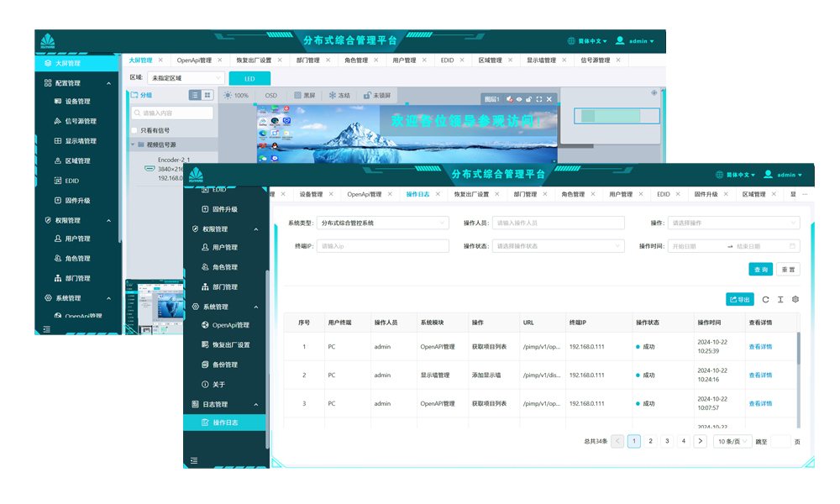Open the 10条/页 page size dropdown
The width and height of the screenshot is (840, 504).
point(732,441)
